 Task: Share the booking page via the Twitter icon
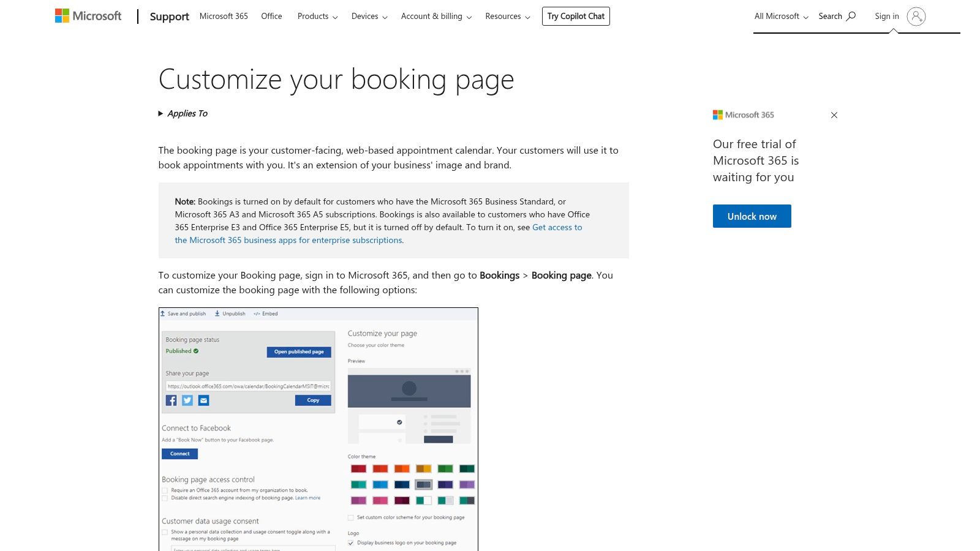tap(187, 400)
